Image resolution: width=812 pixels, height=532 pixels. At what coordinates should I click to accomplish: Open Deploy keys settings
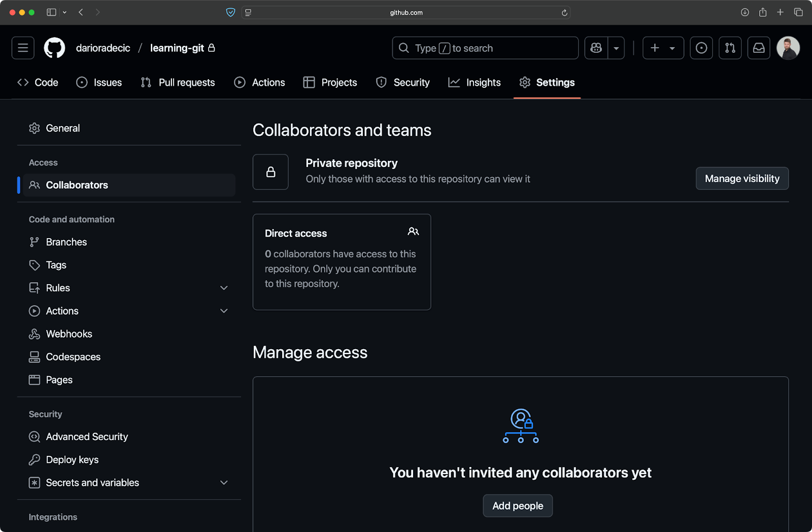129,460
